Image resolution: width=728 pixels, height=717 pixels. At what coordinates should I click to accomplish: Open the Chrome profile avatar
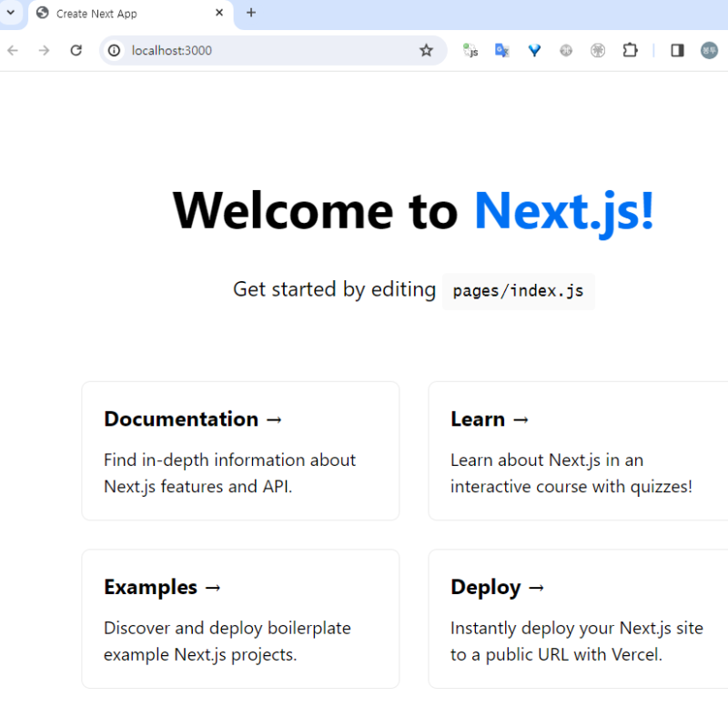click(709, 50)
